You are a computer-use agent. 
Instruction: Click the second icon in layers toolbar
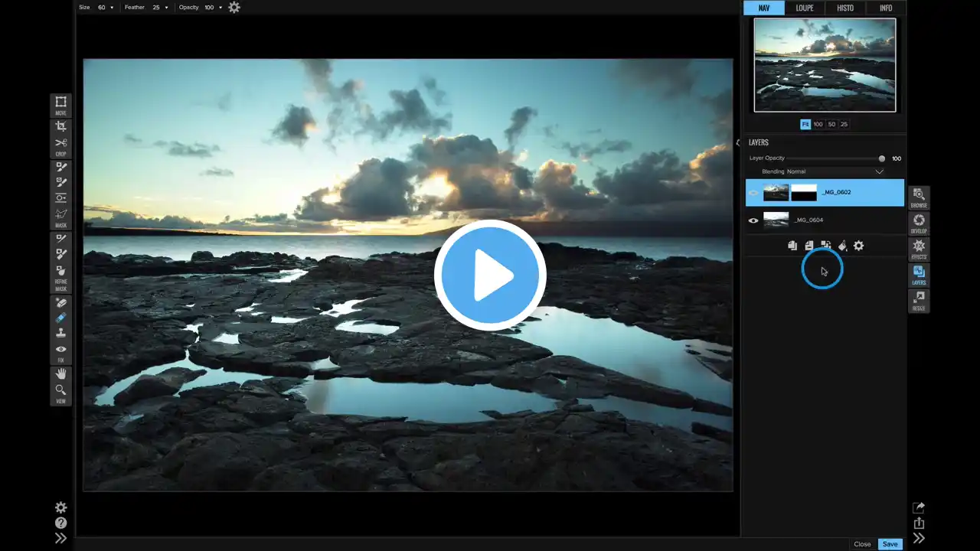pyautogui.click(x=808, y=246)
